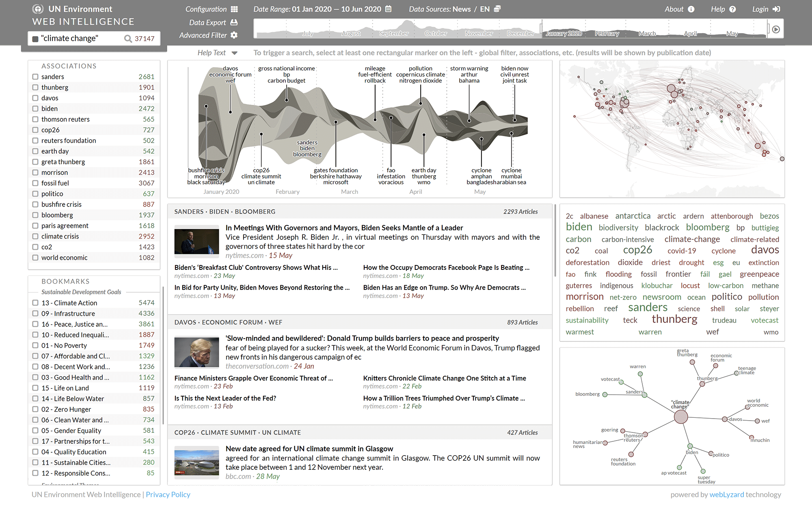Viewport: 812px width, 508px height.
Task: Play the timeline animation
Action: coord(776,29)
